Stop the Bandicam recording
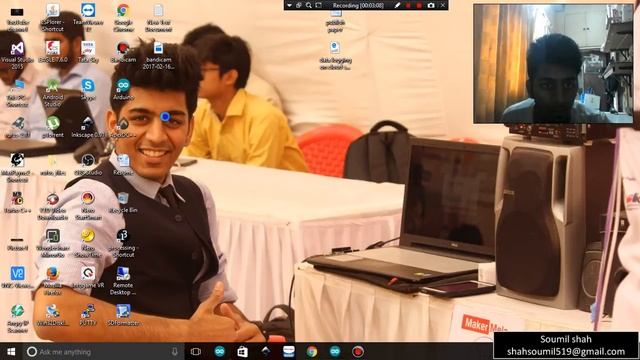Viewport: 640px width, 360px height. (x=419, y=5)
